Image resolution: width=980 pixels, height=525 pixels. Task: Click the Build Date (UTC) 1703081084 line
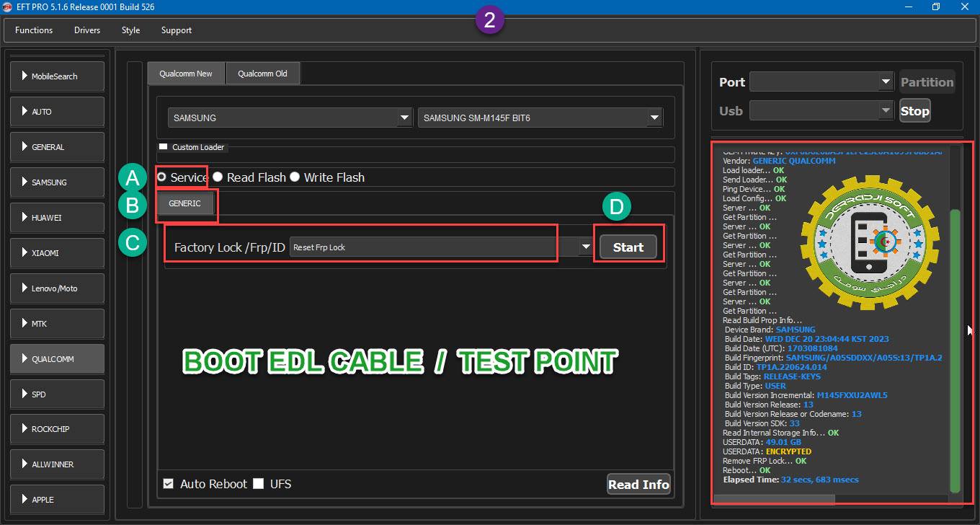click(x=781, y=348)
